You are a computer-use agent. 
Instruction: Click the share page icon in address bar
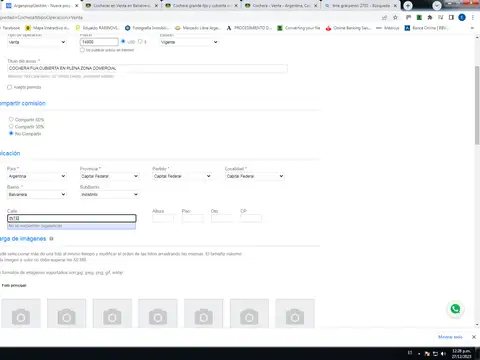pos(384,17)
